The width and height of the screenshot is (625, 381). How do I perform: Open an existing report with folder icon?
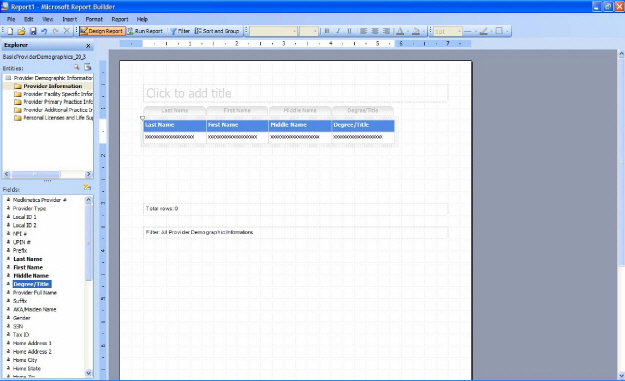[22, 31]
